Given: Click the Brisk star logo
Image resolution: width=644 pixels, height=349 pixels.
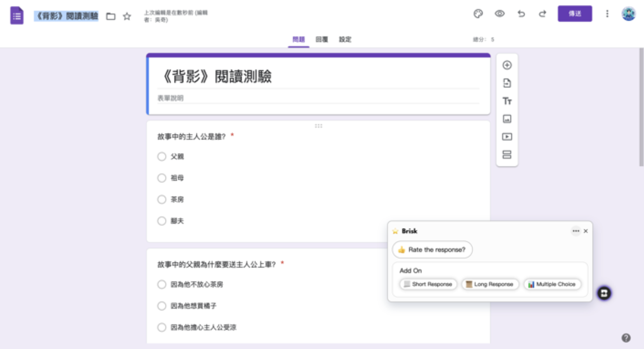Looking at the screenshot, I should (x=395, y=231).
